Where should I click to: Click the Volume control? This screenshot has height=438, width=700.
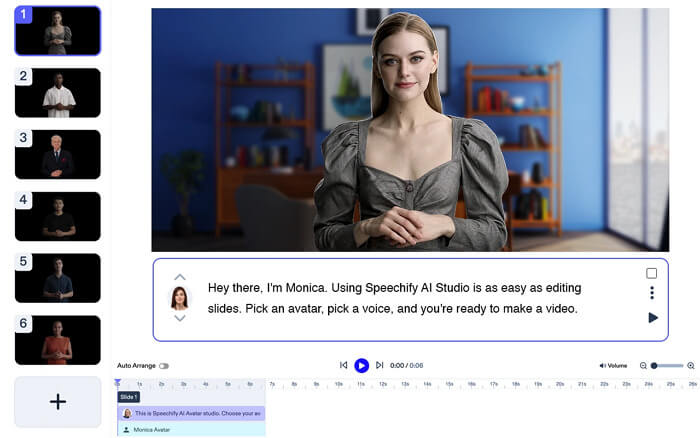613,366
